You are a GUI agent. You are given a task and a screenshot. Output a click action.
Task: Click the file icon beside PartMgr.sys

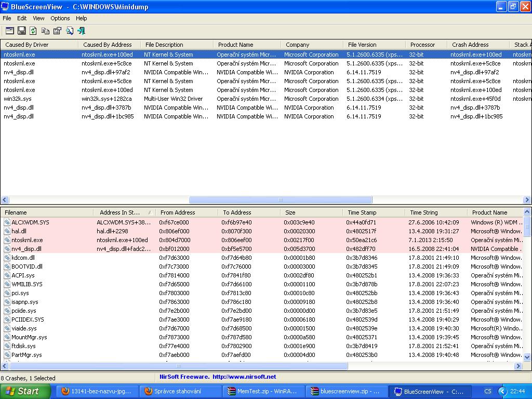(7, 354)
